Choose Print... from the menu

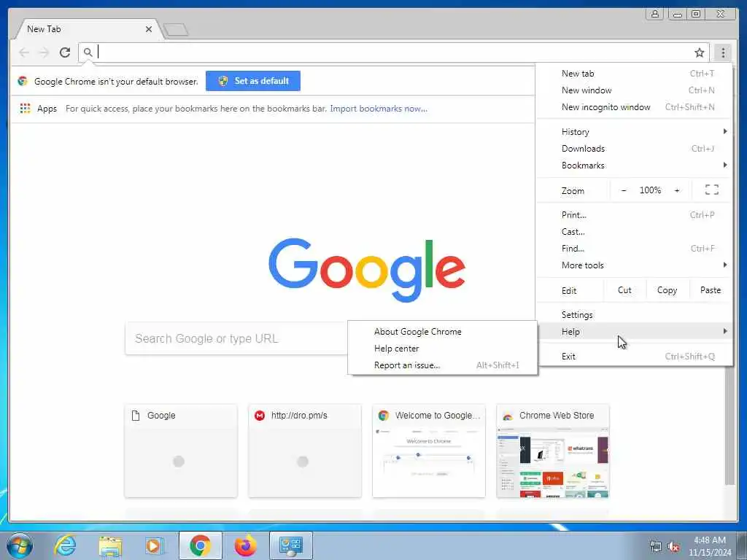(634, 215)
